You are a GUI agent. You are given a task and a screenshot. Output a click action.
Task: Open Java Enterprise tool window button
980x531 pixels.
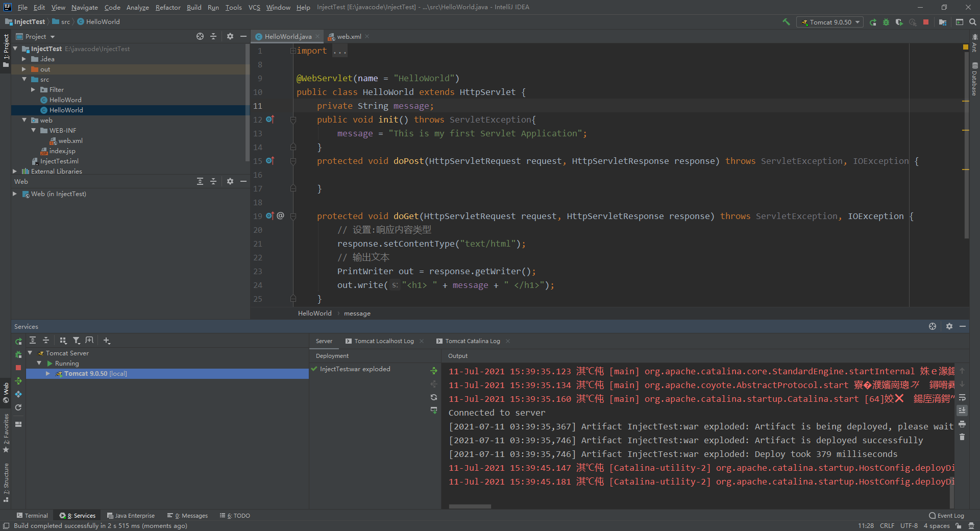click(x=131, y=516)
